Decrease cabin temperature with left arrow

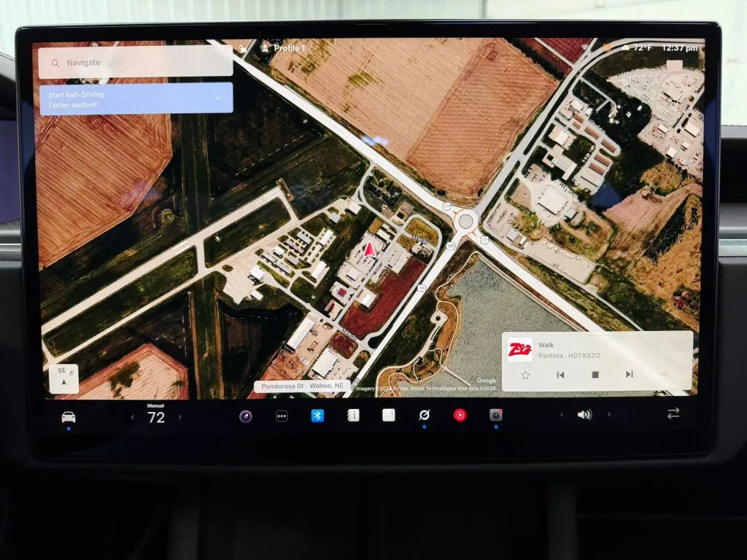coord(133,417)
